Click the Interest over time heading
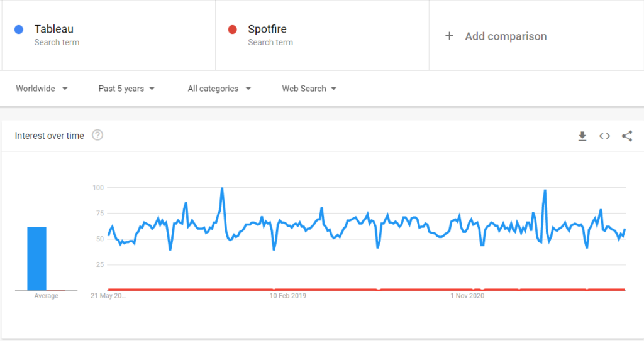 click(x=49, y=136)
